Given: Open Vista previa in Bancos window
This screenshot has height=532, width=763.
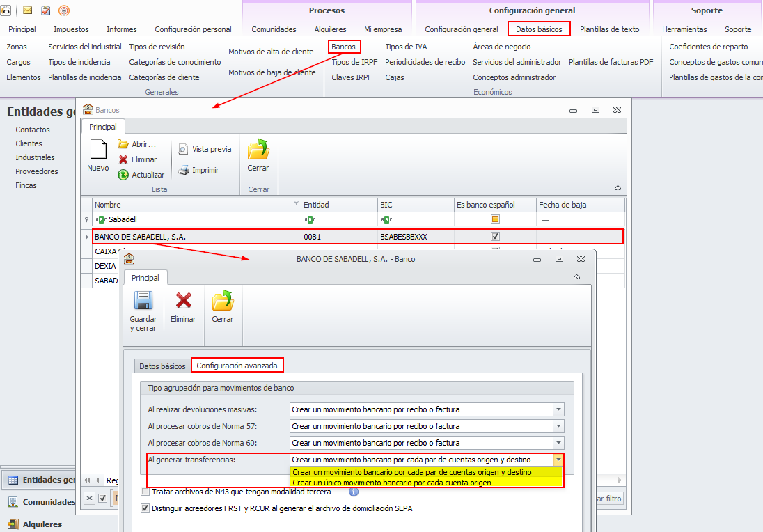Looking at the screenshot, I should (205, 150).
